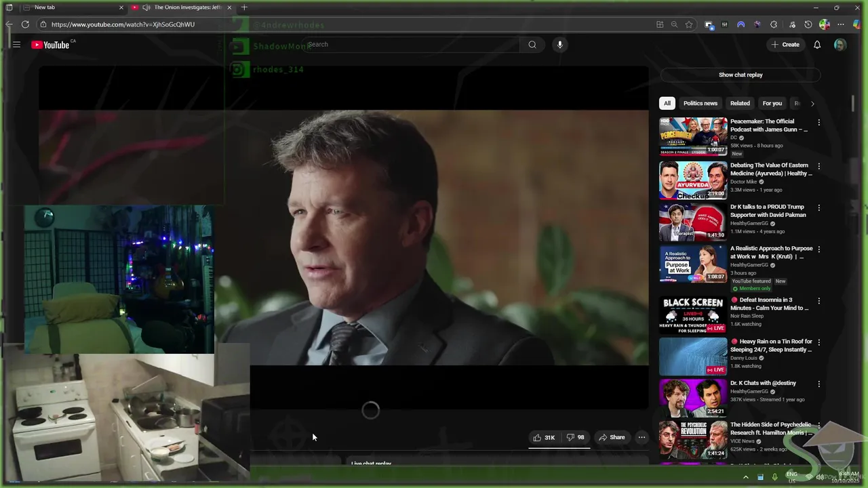Open the equalizer extension icon
This screenshot has height=488, width=868.
click(x=724, y=24)
